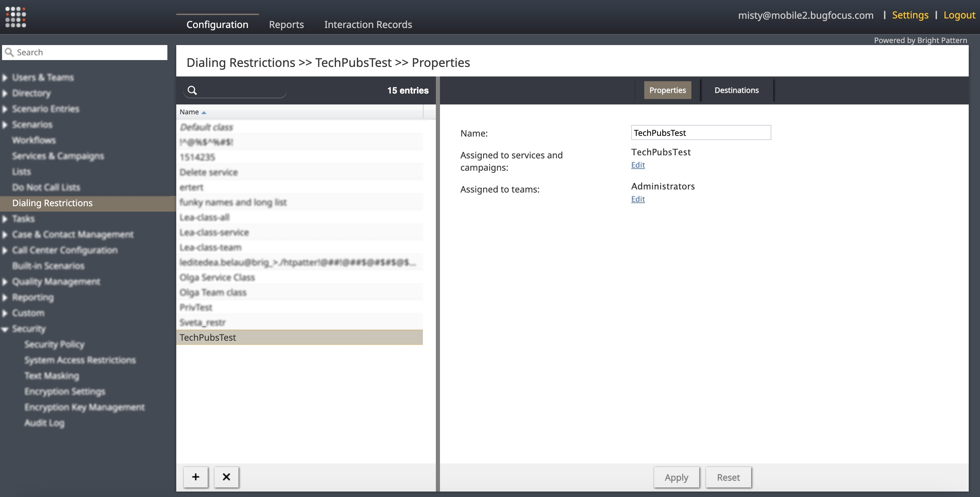Click the sidebar search magnifier icon
The image size is (980, 497).
tap(10, 53)
